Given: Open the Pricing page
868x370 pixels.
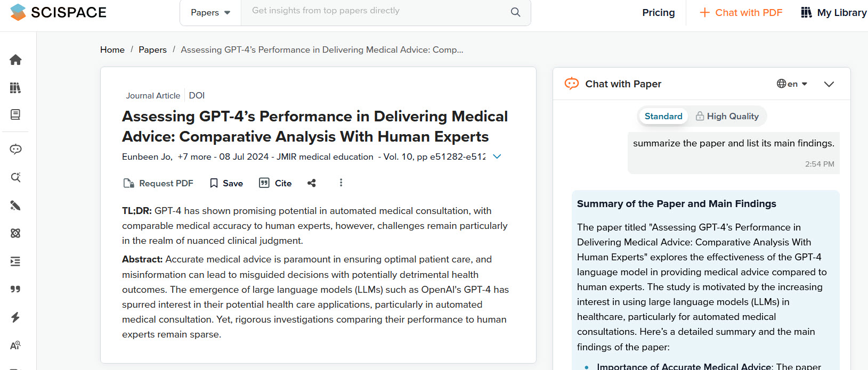Looking at the screenshot, I should click(658, 13).
